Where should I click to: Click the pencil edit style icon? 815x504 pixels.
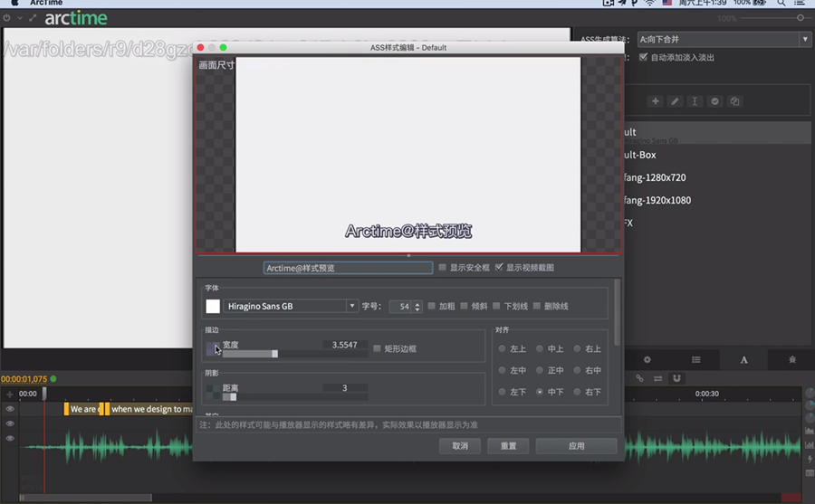(x=676, y=101)
